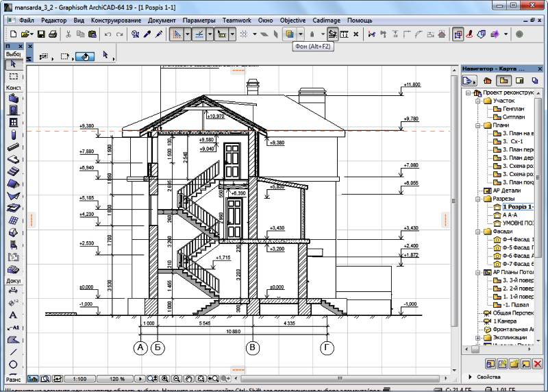Image resolution: width=548 pixels, height=392 pixels.
Task: Collapse the Разрезы folder in navigator
Action: point(477,199)
